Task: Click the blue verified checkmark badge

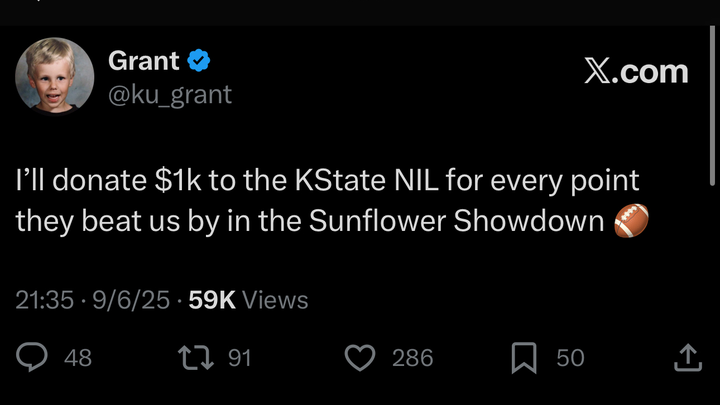Action: (x=198, y=61)
